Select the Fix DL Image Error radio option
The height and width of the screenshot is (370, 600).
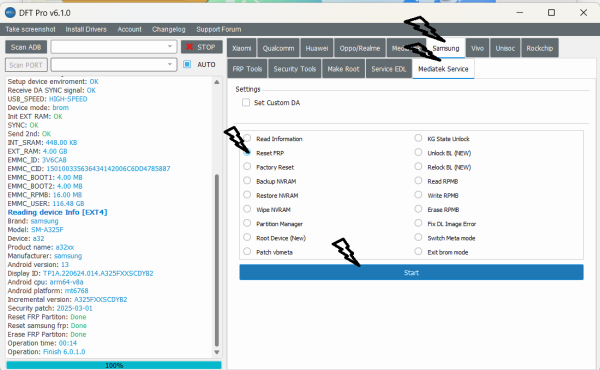(x=418, y=223)
